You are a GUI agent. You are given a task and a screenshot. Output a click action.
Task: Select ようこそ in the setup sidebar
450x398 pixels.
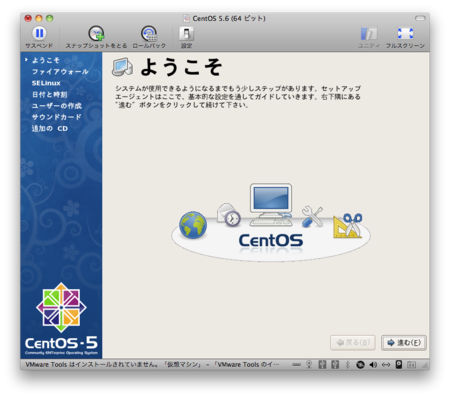pos(46,60)
